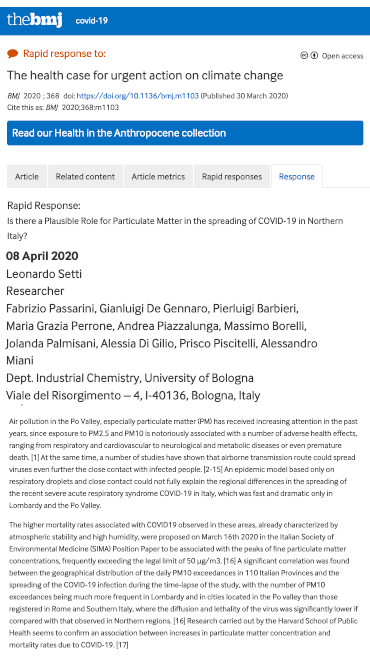The image size is (370, 658).
Task: Switch to the Related content tab
Action: click(x=85, y=177)
